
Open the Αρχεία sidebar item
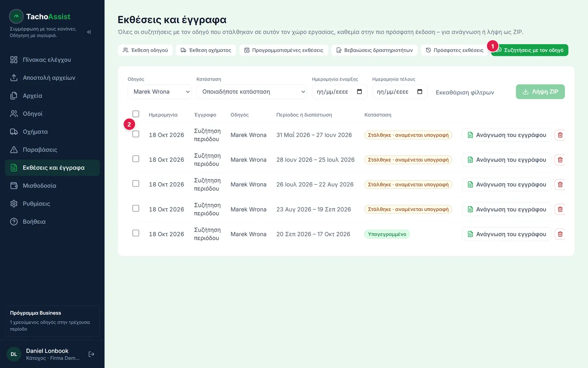(52, 96)
